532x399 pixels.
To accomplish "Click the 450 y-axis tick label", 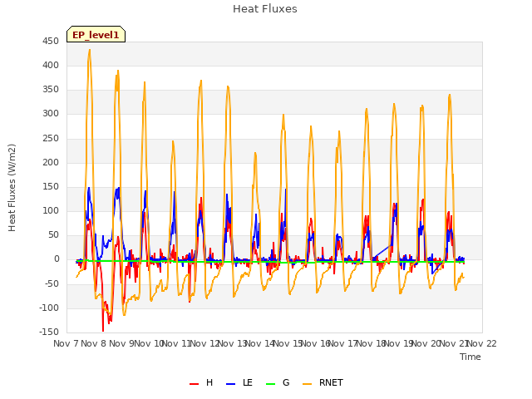I will point(51,41).
